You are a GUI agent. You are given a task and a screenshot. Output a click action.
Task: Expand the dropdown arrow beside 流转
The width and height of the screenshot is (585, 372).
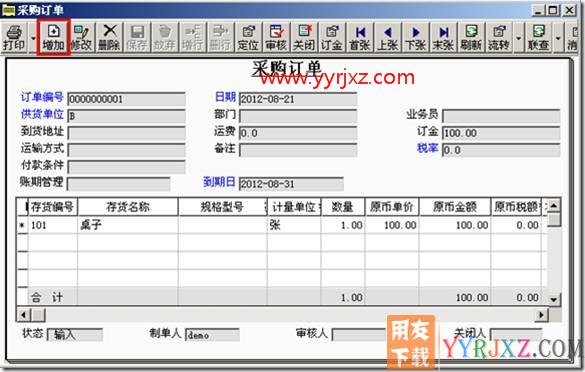point(518,38)
